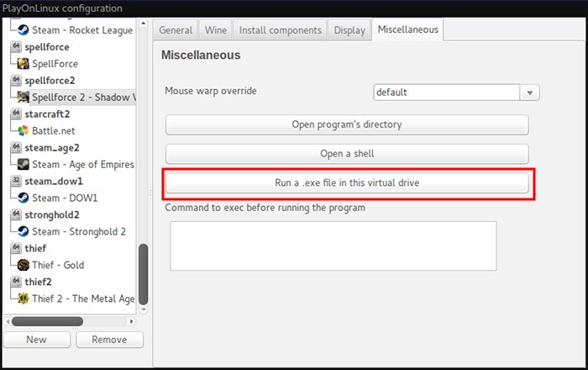This screenshot has width=588, height=370.
Task: Click the Thief 2 Metal Age icon
Action: 24,299
